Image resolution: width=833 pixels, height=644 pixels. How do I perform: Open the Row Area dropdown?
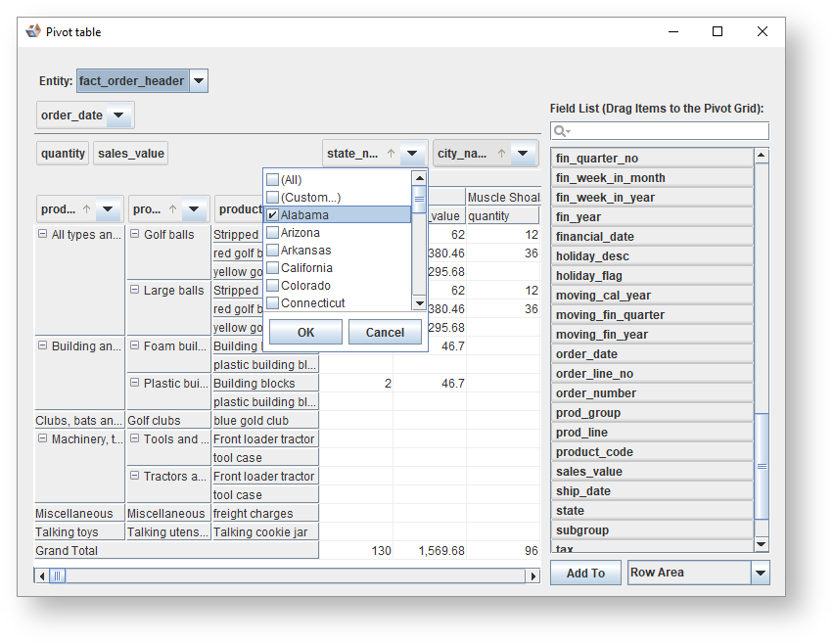(x=761, y=574)
